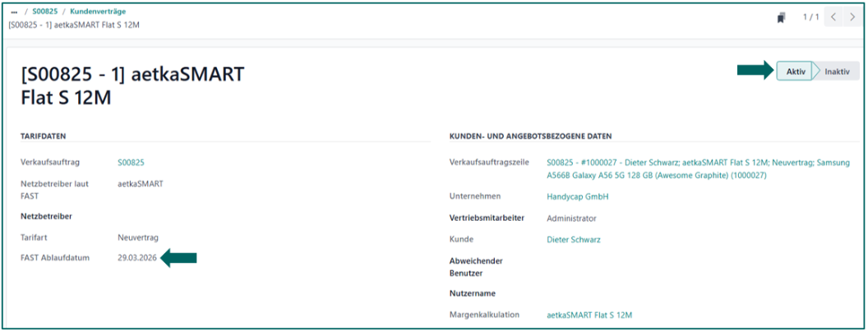Navigate to S00825 in the breadcrumb
Screen dimensions: 868x331
[43, 11]
